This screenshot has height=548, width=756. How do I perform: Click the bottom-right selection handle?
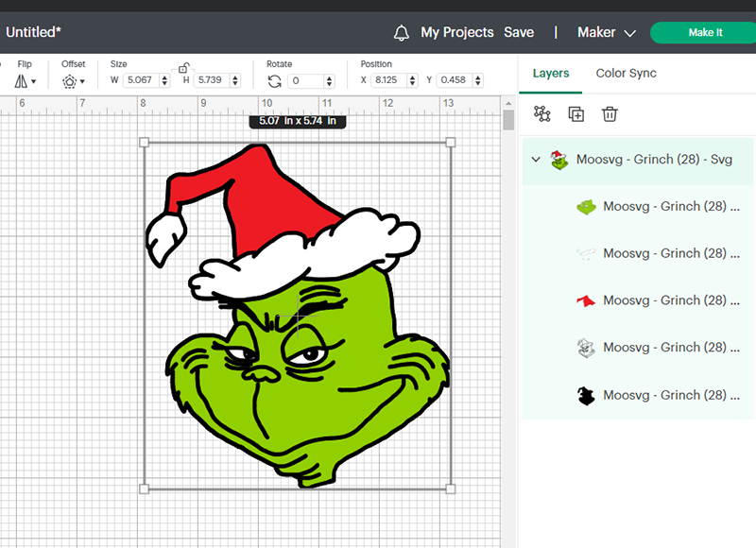click(x=451, y=489)
